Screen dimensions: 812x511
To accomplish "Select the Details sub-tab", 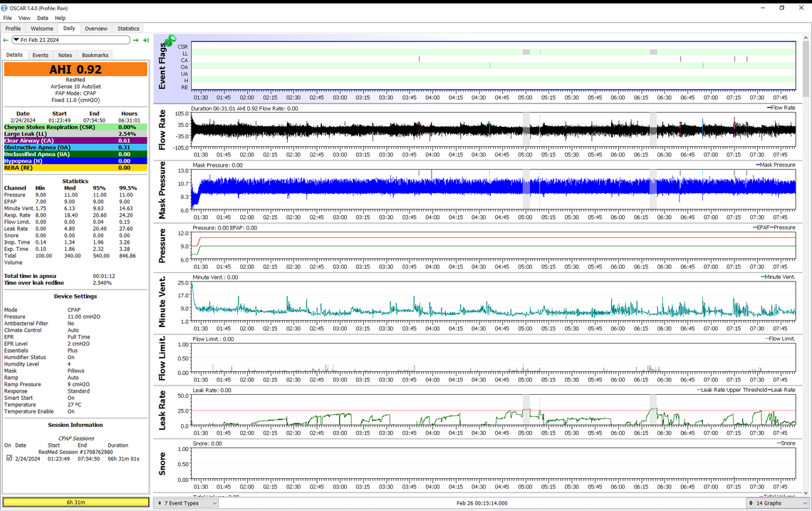I will 14,54.
